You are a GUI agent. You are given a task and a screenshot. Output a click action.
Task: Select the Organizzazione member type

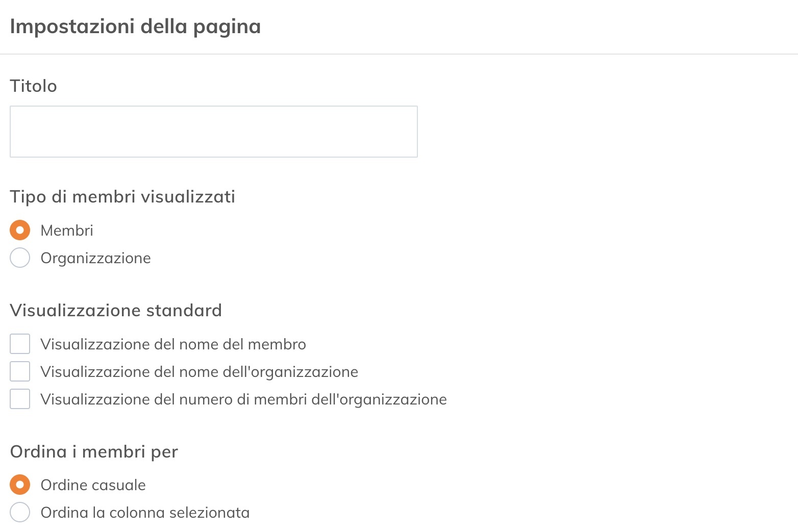19,258
